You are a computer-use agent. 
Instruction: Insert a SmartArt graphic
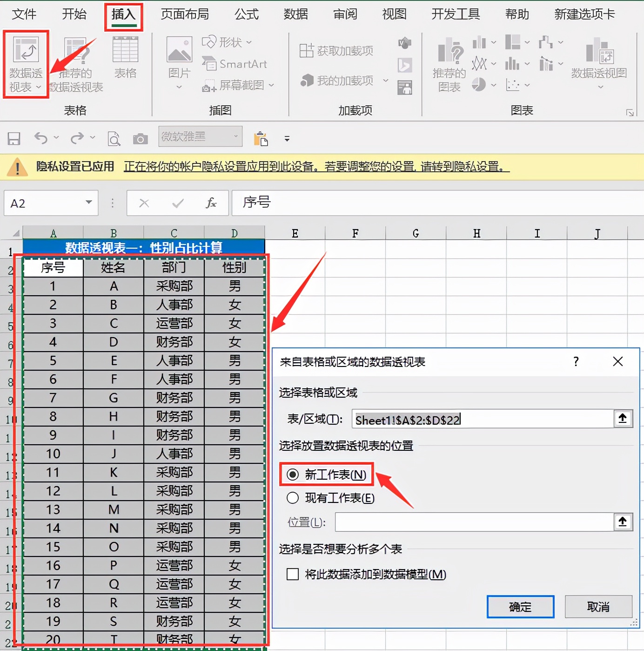coord(234,64)
